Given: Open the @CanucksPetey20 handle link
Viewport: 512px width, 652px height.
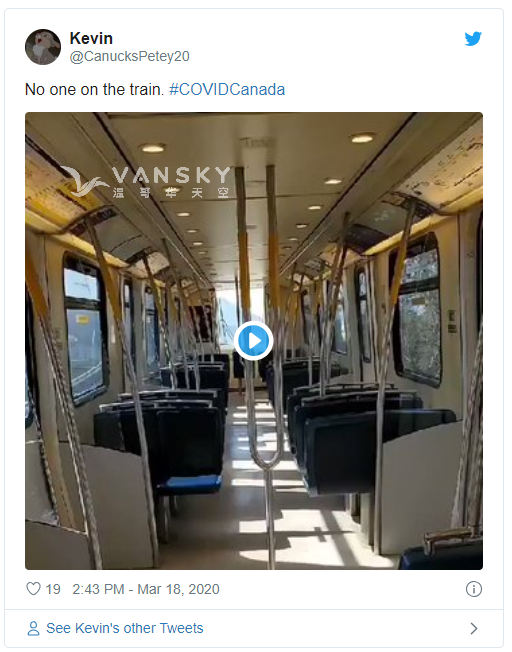Looking at the screenshot, I should [x=130, y=56].
